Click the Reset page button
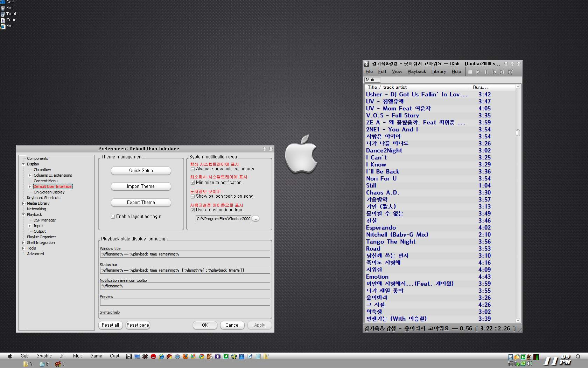 click(x=138, y=325)
